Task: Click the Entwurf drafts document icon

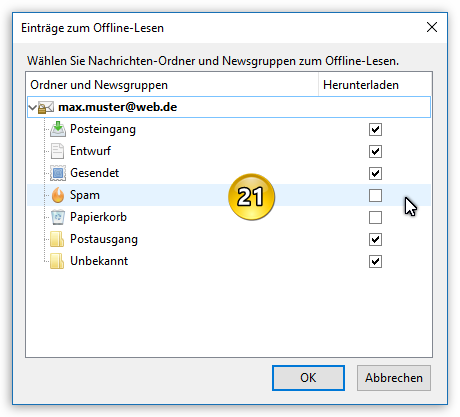Action: [57, 151]
